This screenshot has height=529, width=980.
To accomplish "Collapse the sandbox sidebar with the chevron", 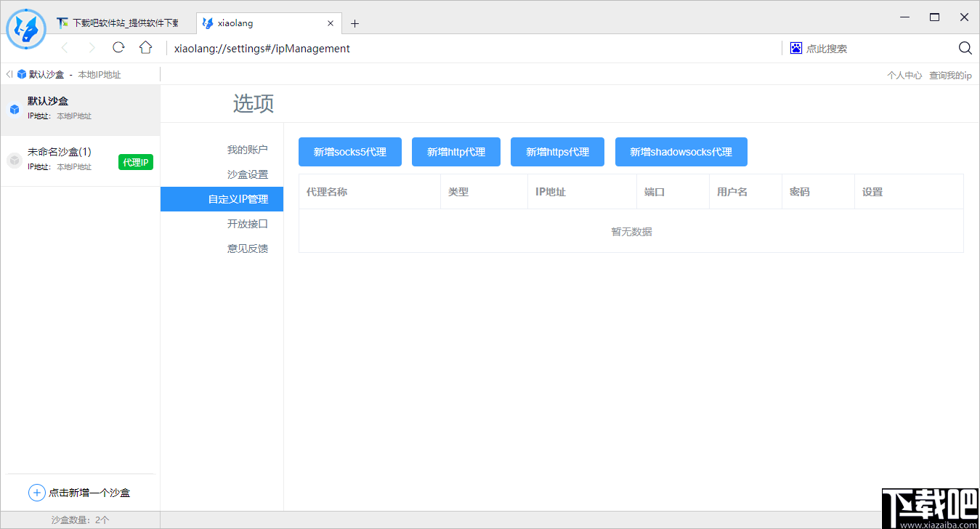I will point(8,73).
